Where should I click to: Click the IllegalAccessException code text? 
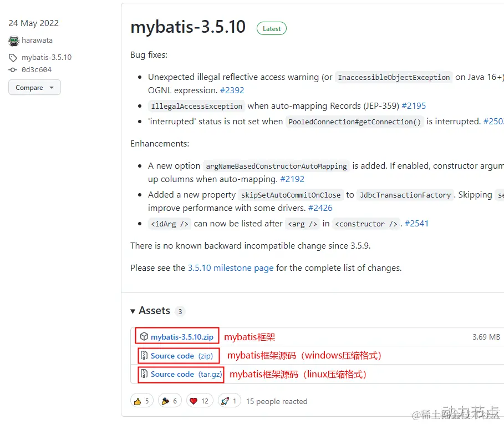(196, 107)
